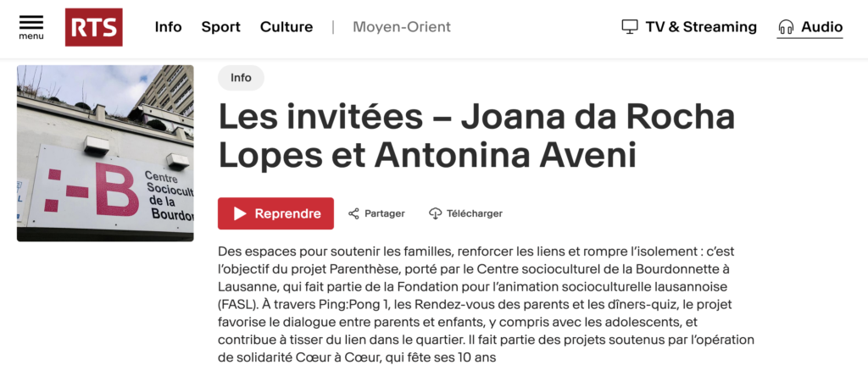
Task: Click the share icon
Action: tap(354, 213)
